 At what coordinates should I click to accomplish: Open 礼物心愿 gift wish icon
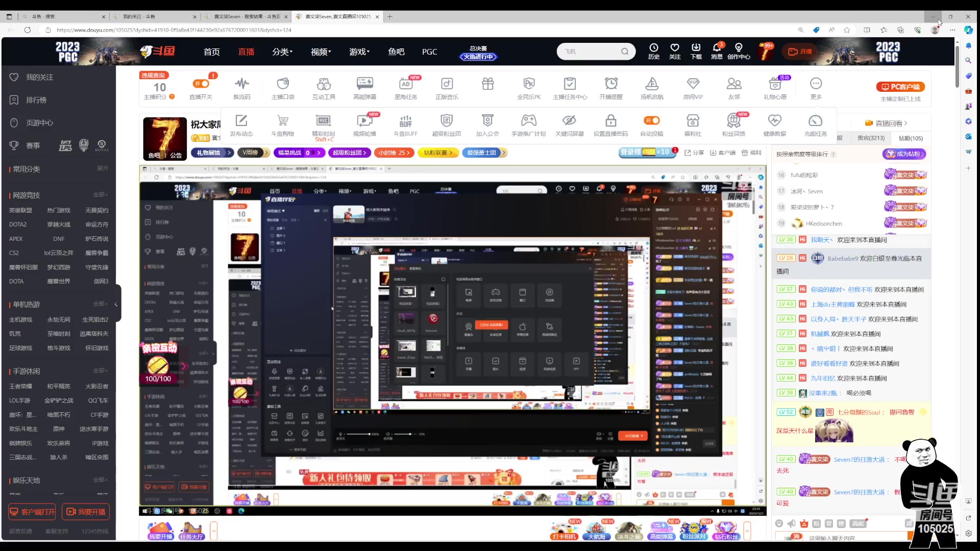[775, 88]
